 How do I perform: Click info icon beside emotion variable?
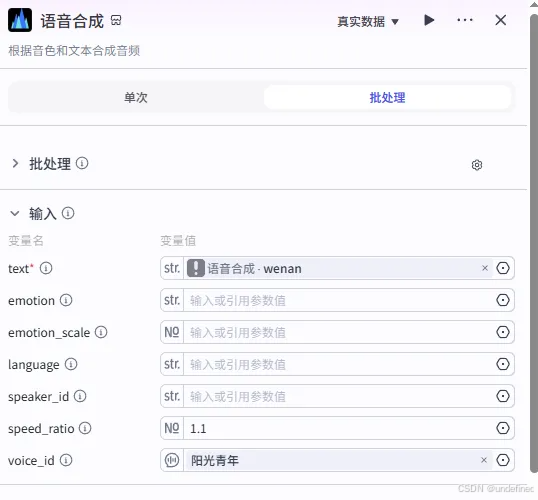pos(66,300)
